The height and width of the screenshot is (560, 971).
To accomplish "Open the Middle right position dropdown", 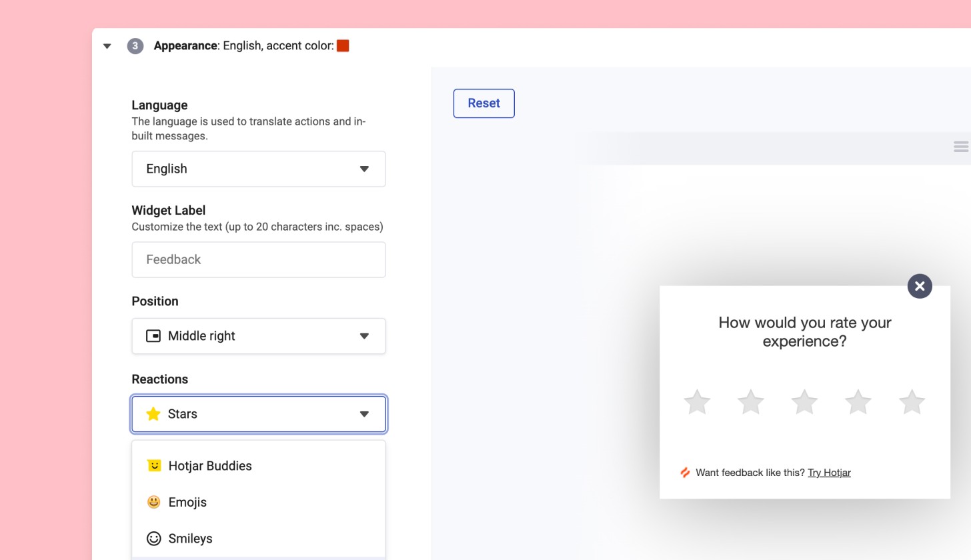I will (x=259, y=336).
